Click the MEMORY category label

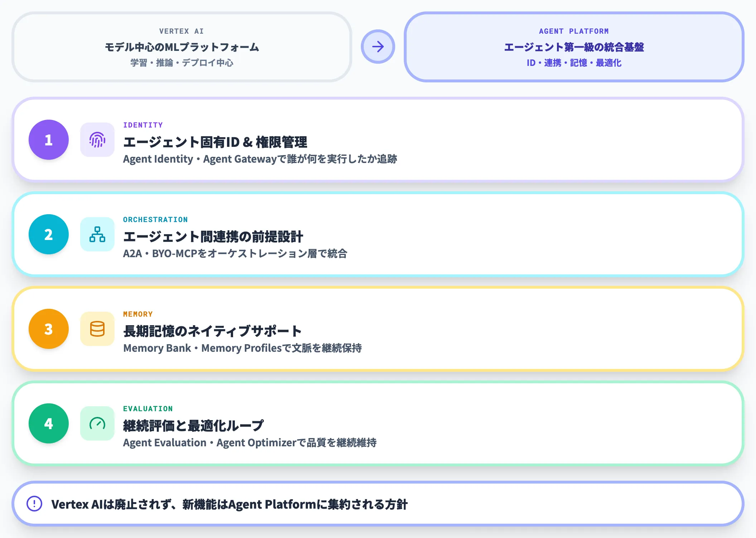click(138, 314)
